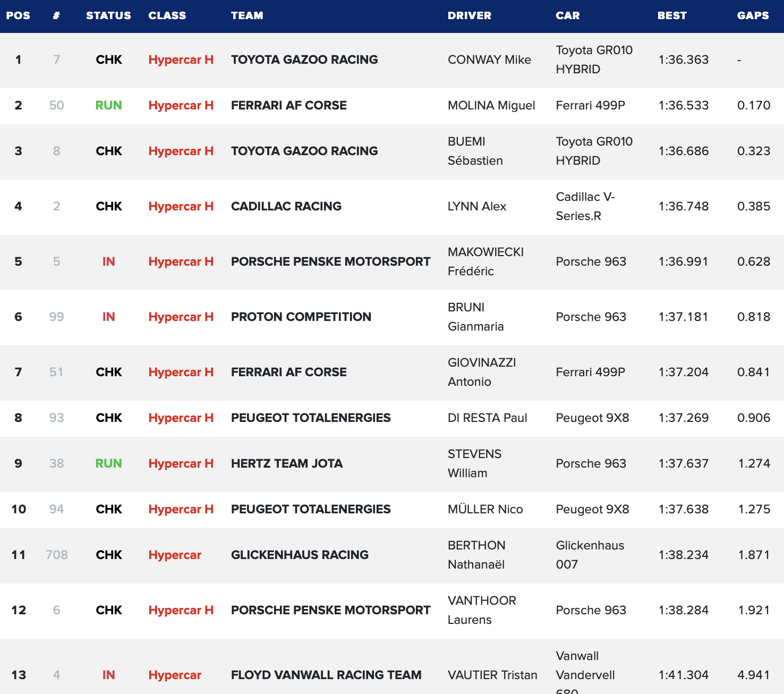Click TOYOTA GAZOO RACING in position 1

click(304, 60)
